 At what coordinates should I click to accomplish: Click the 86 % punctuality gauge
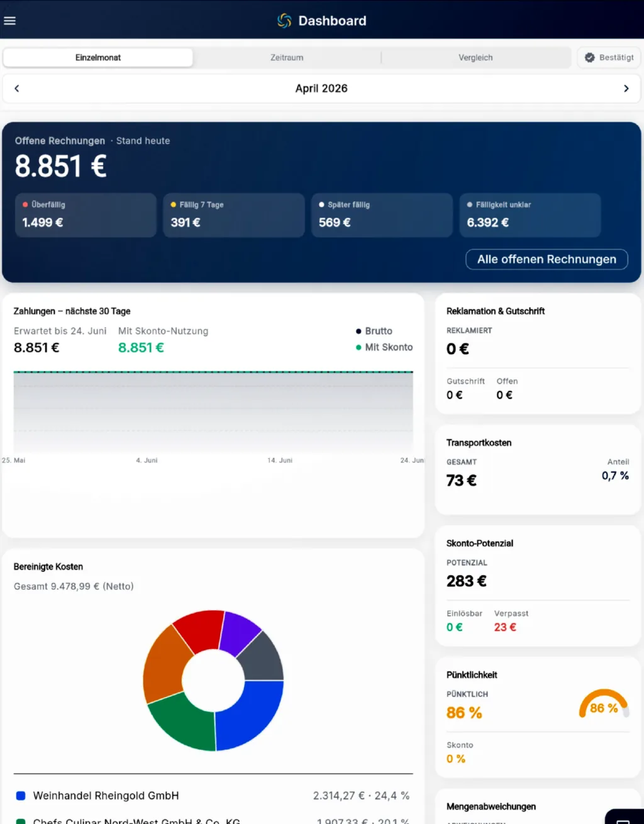pos(604,704)
